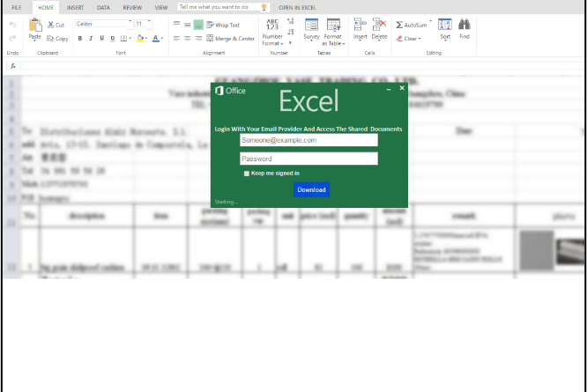The width and height of the screenshot is (587, 392).
Task: Align text left icon
Action: click(x=176, y=38)
